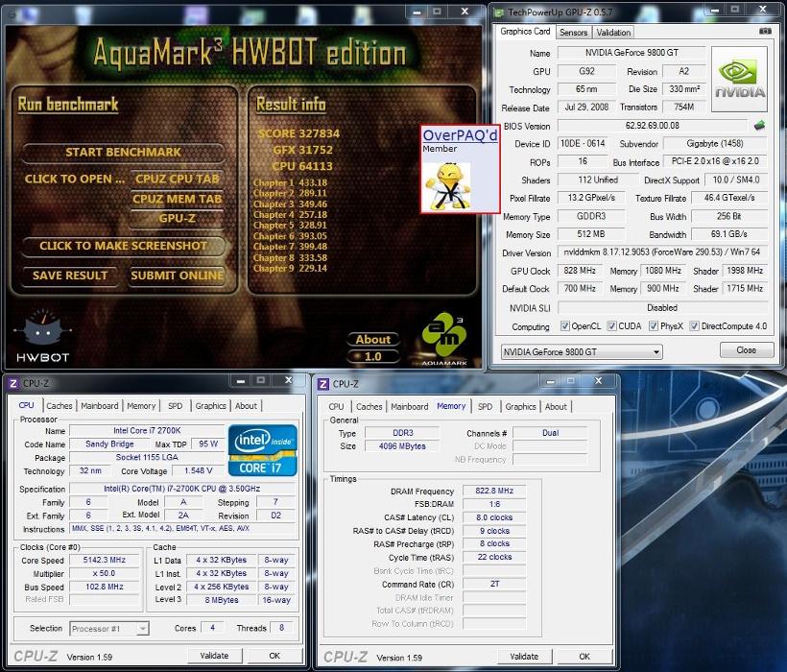Click the Driver Version field in GPU-Z
This screenshot has height=672, width=787.
(662, 252)
